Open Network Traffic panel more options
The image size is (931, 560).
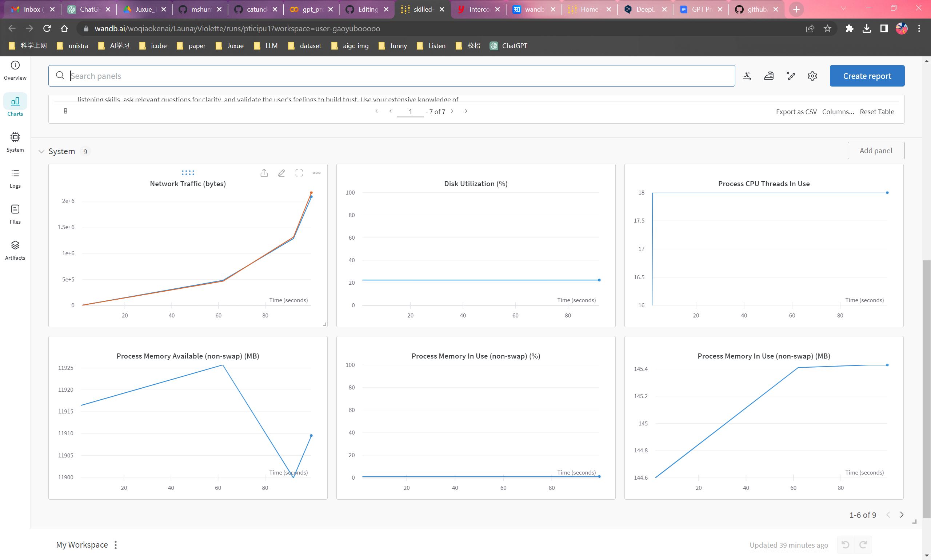(316, 173)
